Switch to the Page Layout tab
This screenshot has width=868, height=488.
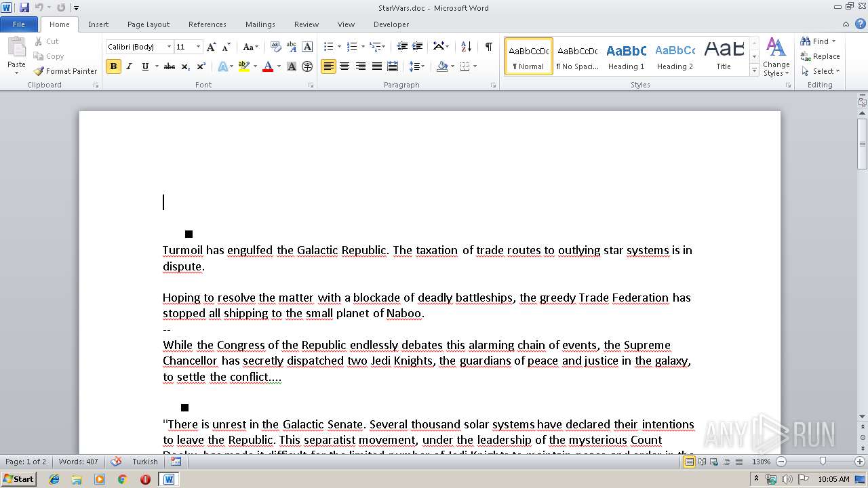click(x=149, y=24)
